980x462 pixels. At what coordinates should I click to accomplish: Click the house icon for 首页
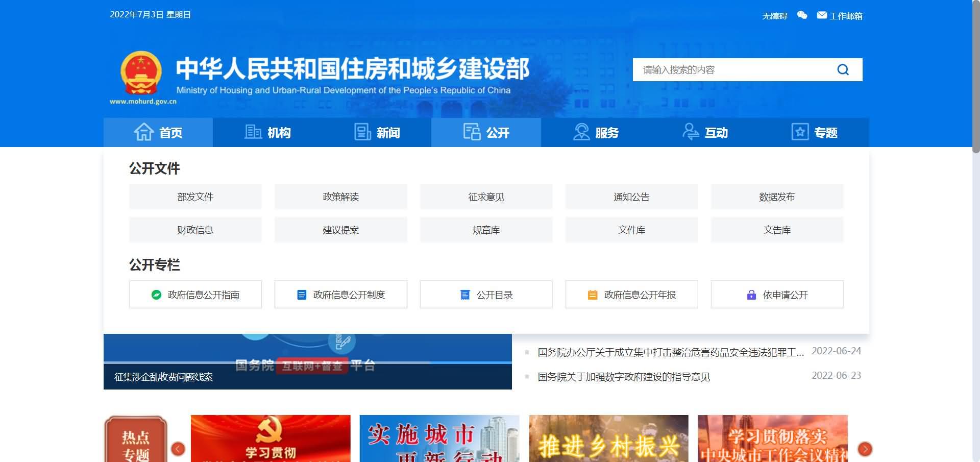(x=144, y=132)
